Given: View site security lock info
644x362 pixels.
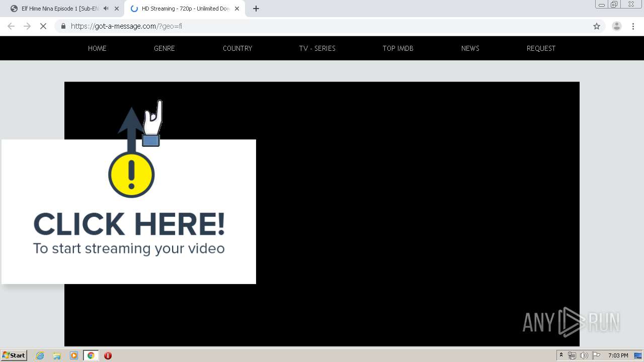Looking at the screenshot, I should click(x=63, y=26).
